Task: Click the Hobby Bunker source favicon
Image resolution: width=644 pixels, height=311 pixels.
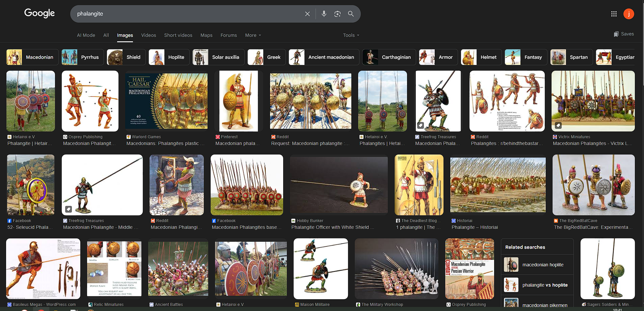Action: [293, 221]
